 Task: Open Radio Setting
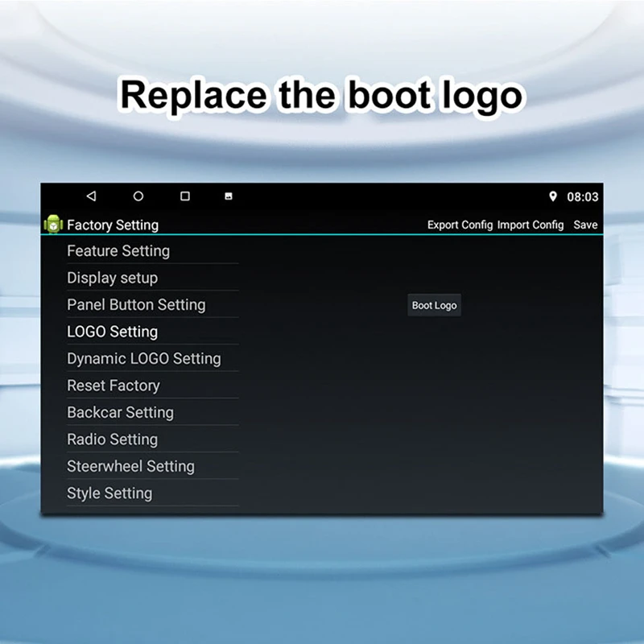point(152,439)
